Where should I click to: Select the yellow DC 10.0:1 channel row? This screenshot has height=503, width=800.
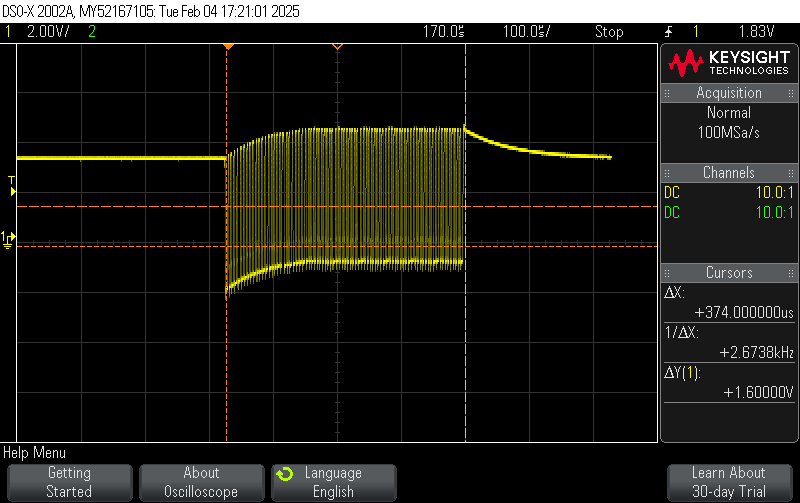coord(729,193)
